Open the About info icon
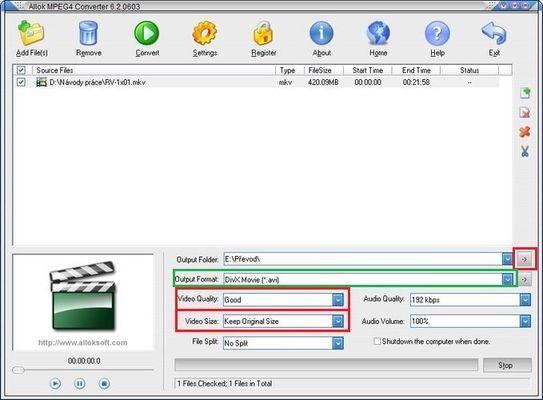The height and width of the screenshot is (400, 543). (321, 33)
